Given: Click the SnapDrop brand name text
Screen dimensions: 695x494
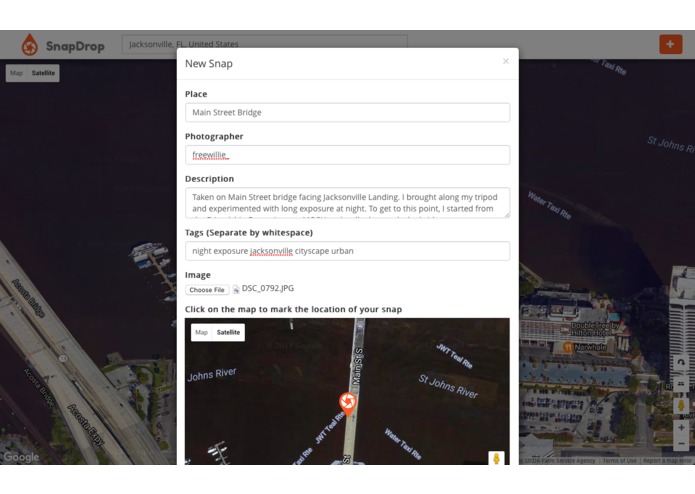Looking at the screenshot, I should point(75,46).
